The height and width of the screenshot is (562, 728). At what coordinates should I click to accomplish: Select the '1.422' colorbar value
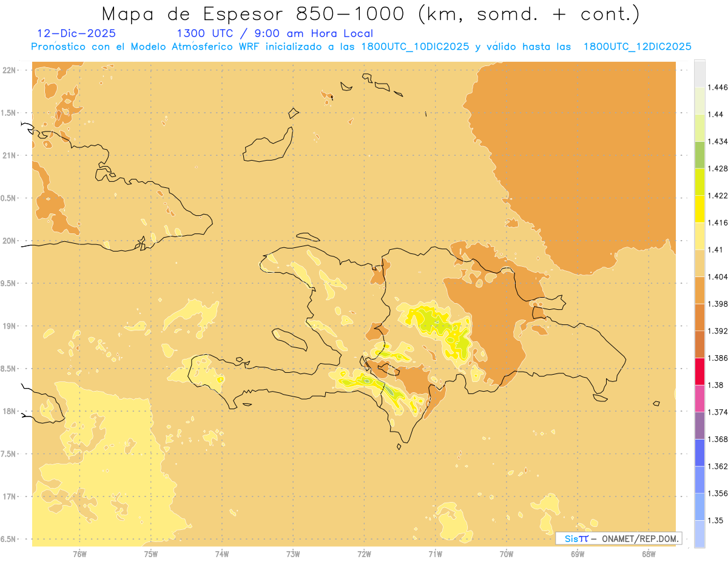718,195
